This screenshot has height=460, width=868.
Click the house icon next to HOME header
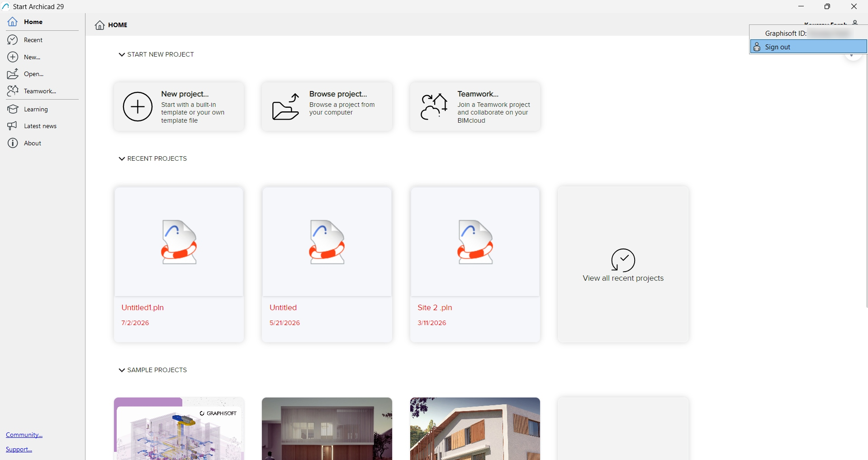(100, 25)
